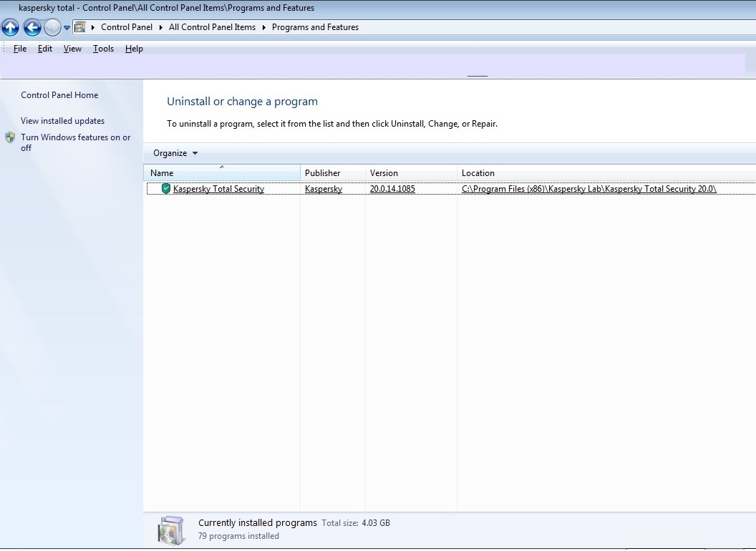Expand the arrow after Control Panel breadcrumb

(161, 27)
